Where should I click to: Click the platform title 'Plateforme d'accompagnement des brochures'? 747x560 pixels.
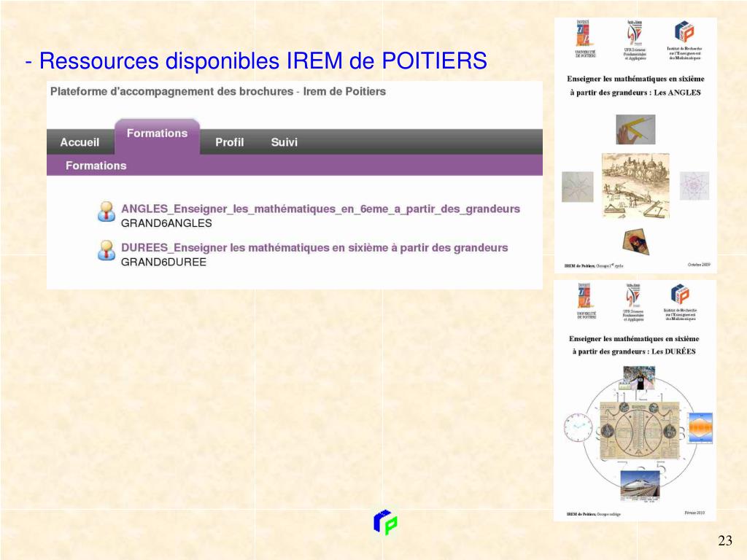pyautogui.click(x=171, y=91)
